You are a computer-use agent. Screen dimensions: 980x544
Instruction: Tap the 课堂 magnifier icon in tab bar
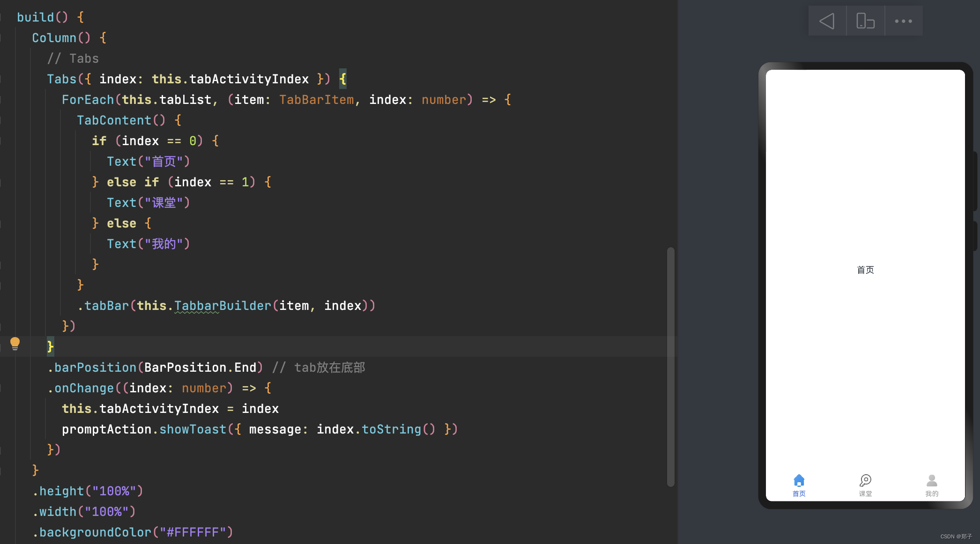click(x=865, y=480)
